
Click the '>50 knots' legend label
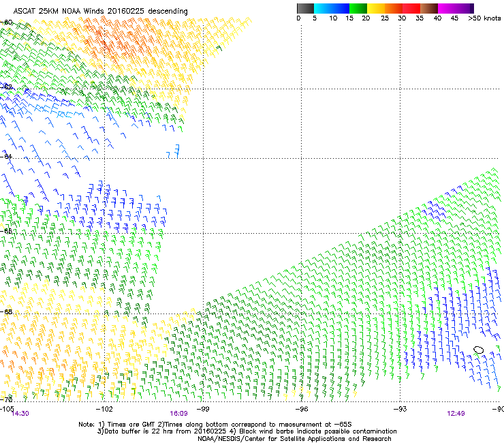click(x=484, y=18)
